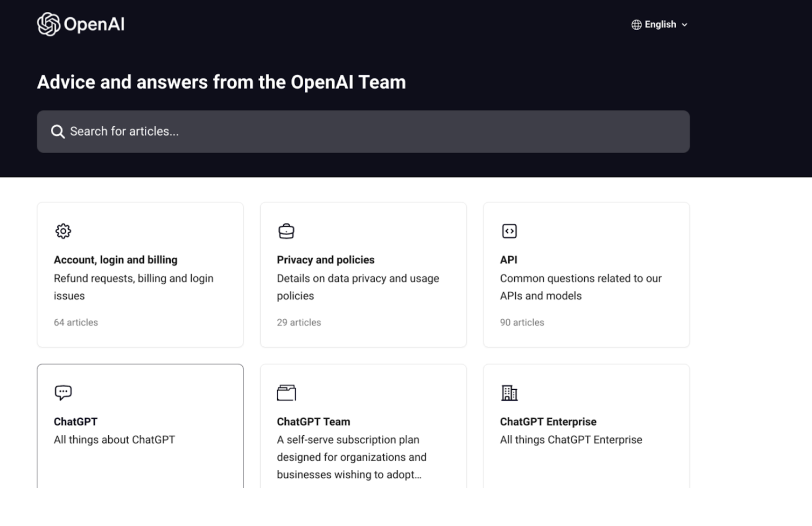The width and height of the screenshot is (812, 526).
Task: Click the search magnifying glass icon
Action: click(58, 131)
